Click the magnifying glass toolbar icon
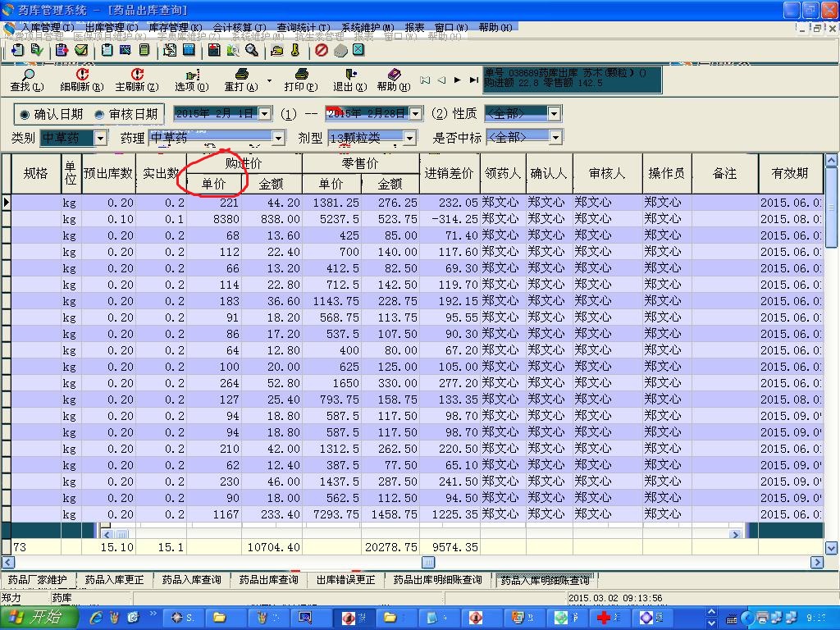 point(251,50)
